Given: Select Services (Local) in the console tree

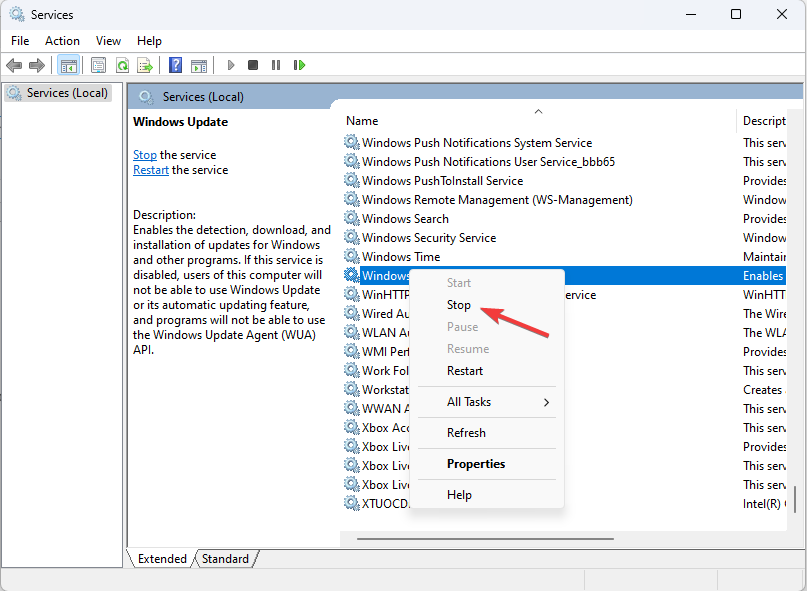Looking at the screenshot, I should [58, 93].
